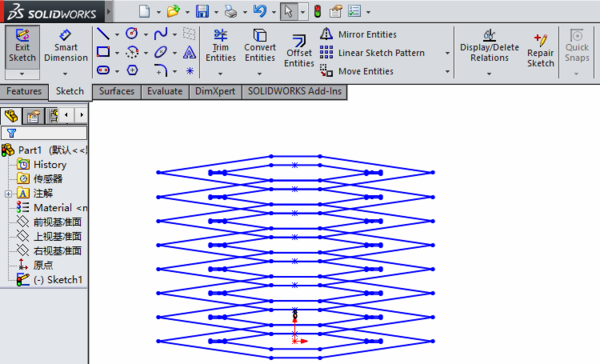Select the 上视基准面 plane
The image size is (600, 364).
pyautogui.click(x=49, y=237)
